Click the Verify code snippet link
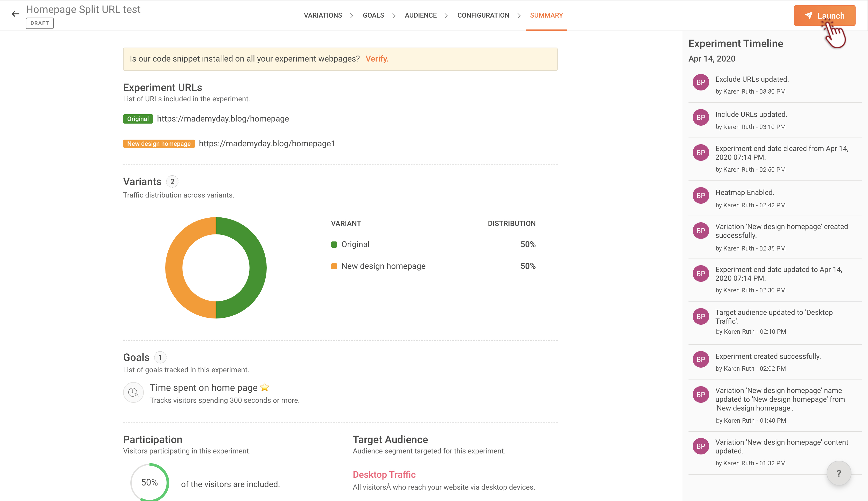The height and width of the screenshot is (501, 868). pyautogui.click(x=377, y=59)
